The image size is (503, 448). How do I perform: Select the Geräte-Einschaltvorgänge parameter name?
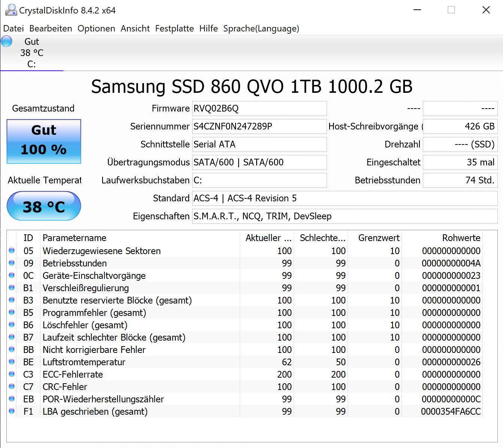(x=94, y=276)
